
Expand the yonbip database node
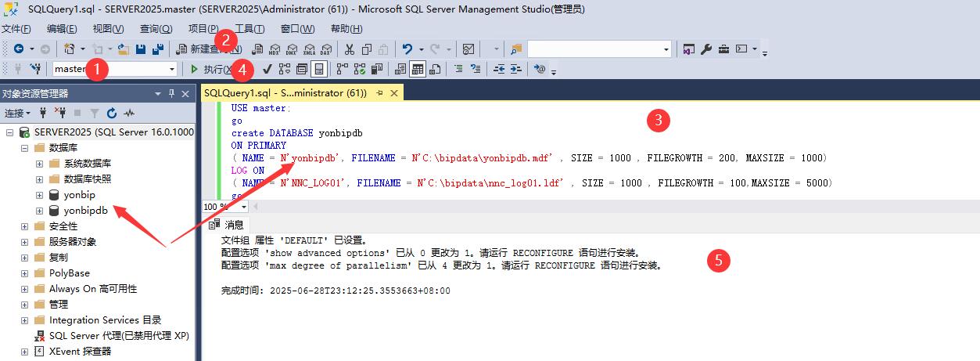point(39,195)
